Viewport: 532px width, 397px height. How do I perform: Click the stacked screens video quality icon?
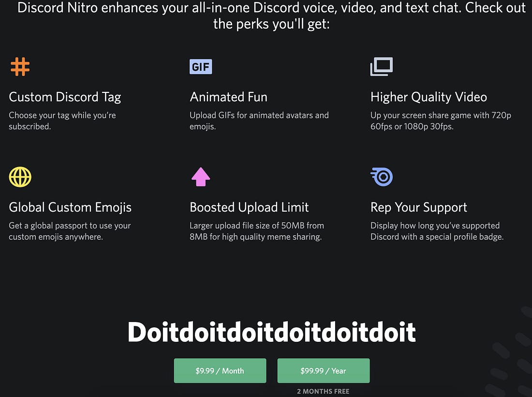pos(382,66)
